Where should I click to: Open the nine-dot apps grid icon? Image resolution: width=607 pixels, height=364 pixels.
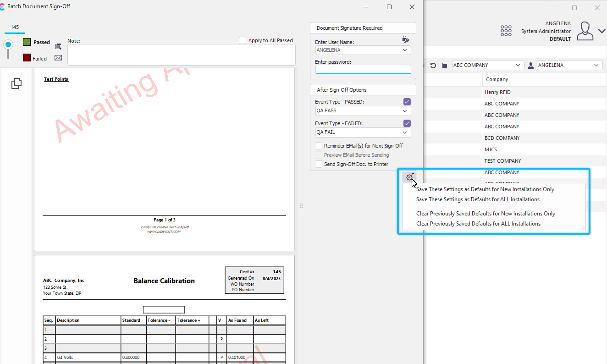coord(506,31)
